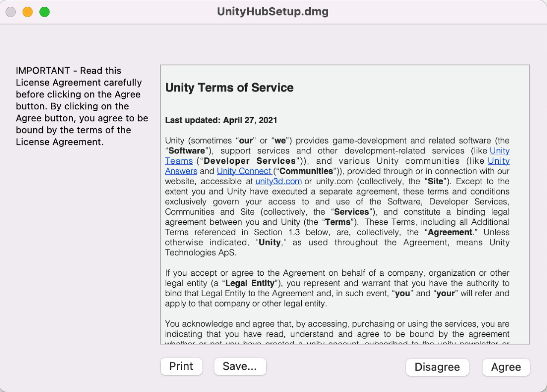Viewport: 547px width, 392px height.
Task: Click the bold 'Legal Entity' term
Action: (250, 283)
